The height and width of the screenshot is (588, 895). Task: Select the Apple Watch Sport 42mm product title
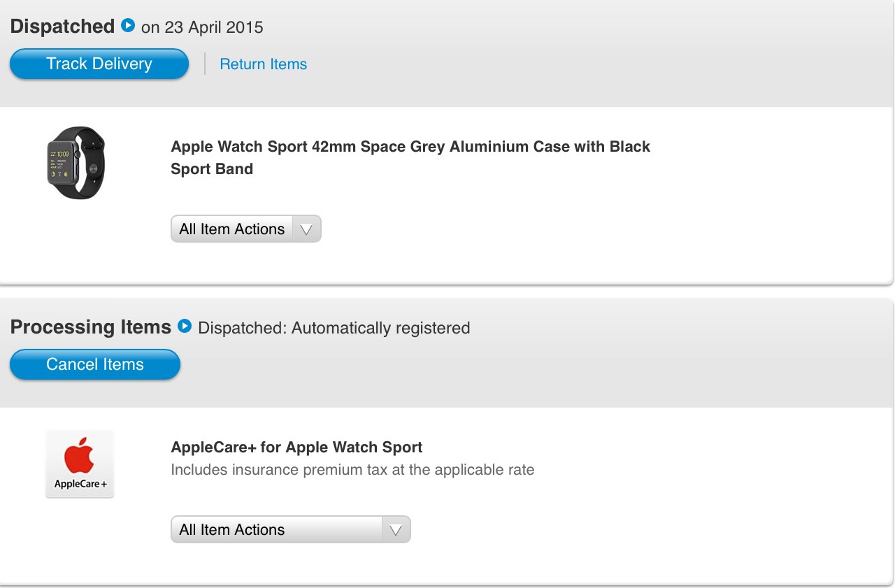tap(410, 158)
